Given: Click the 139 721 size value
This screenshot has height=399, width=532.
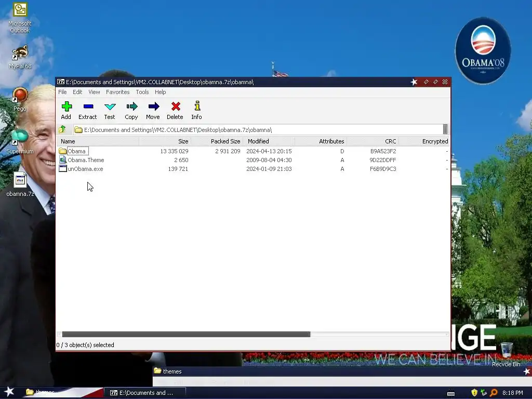Looking at the screenshot, I should (x=178, y=169).
